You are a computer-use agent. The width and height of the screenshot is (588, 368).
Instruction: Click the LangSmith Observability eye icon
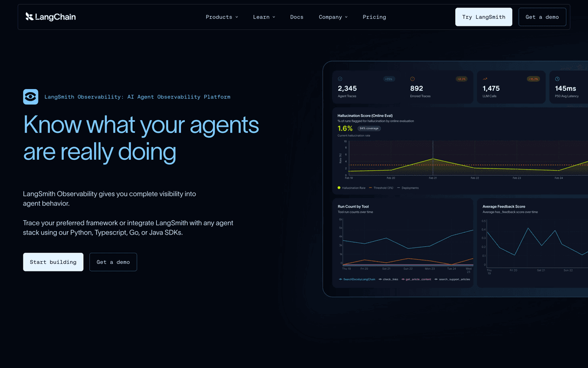pyautogui.click(x=31, y=97)
